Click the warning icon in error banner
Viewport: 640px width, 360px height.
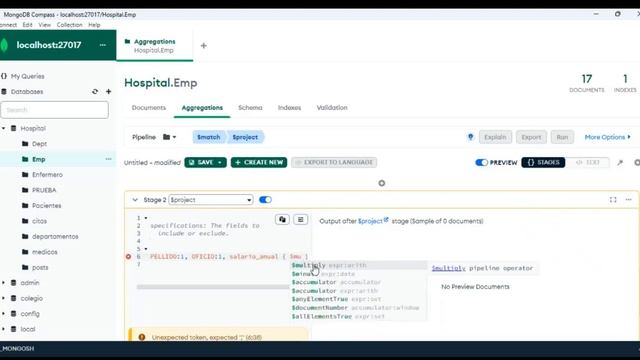(x=142, y=337)
